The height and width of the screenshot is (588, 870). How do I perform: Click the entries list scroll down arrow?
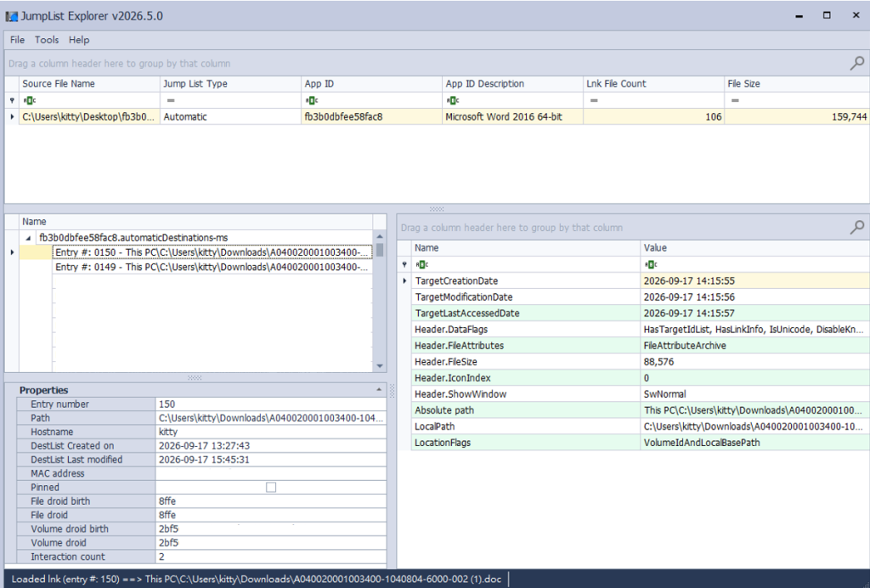[380, 366]
